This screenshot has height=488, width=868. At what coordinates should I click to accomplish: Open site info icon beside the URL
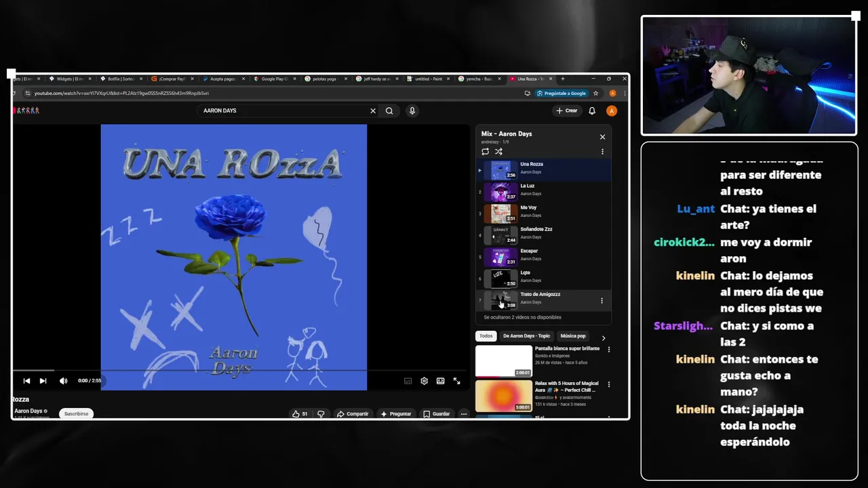pyautogui.click(x=28, y=94)
